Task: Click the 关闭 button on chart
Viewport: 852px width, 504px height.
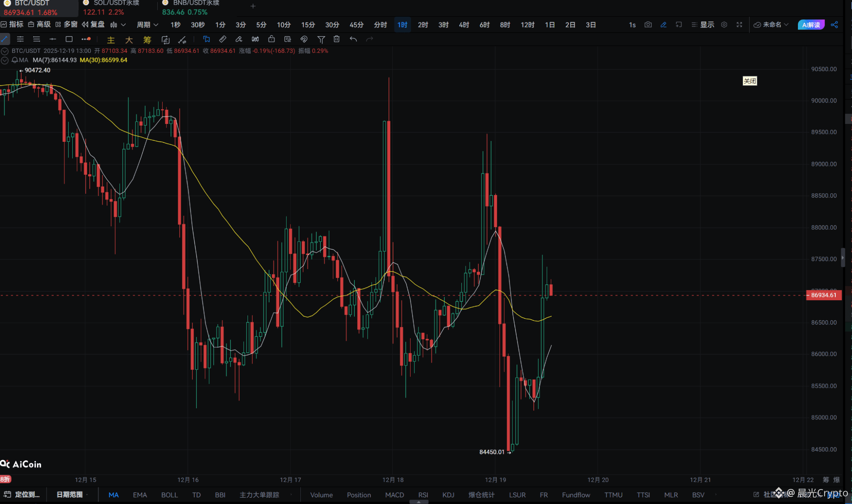Action: (750, 81)
